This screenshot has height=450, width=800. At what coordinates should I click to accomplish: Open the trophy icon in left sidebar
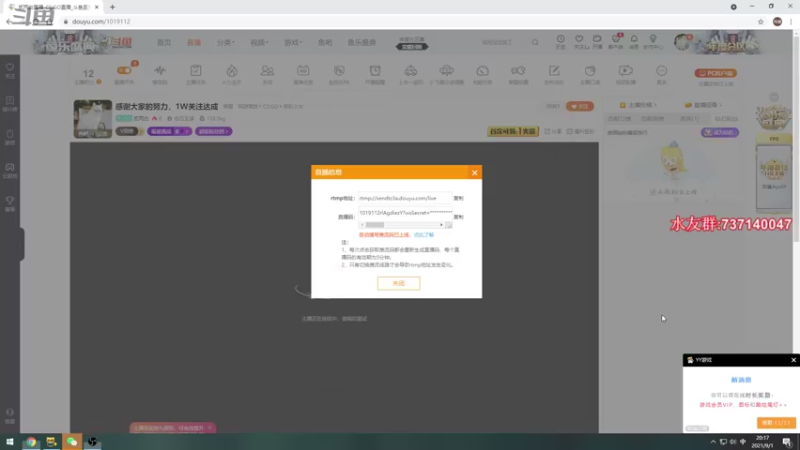pos(10,204)
